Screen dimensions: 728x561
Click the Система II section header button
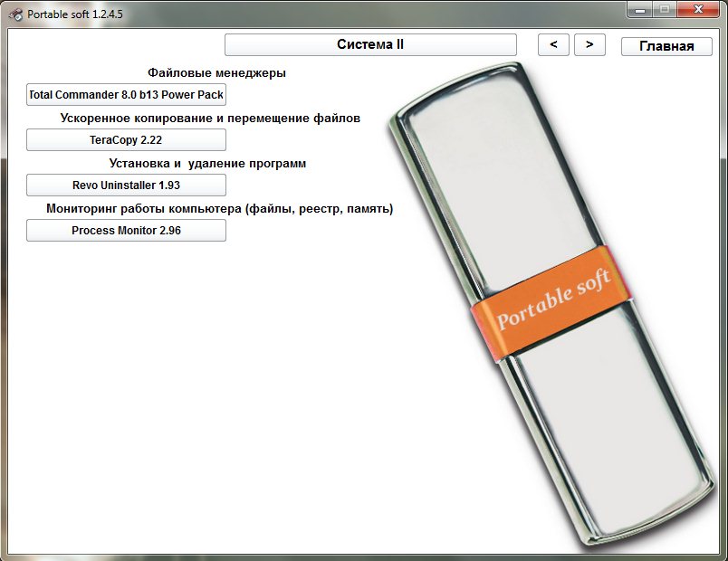pos(370,44)
